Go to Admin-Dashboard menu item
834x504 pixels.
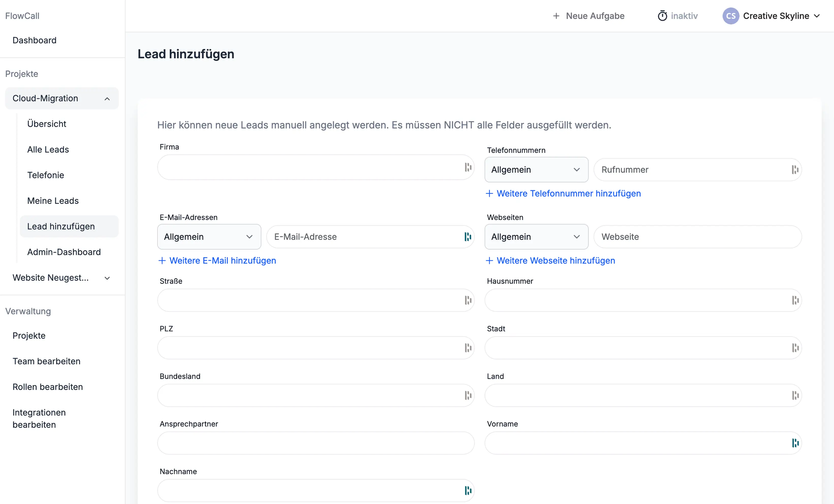pyautogui.click(x=64, y=252)
